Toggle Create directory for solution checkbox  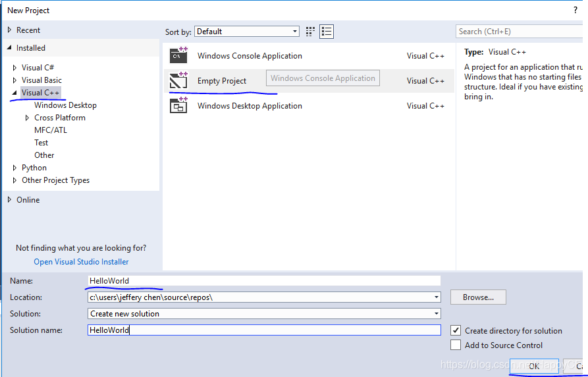pyautogui.click(x=456, y=330)
